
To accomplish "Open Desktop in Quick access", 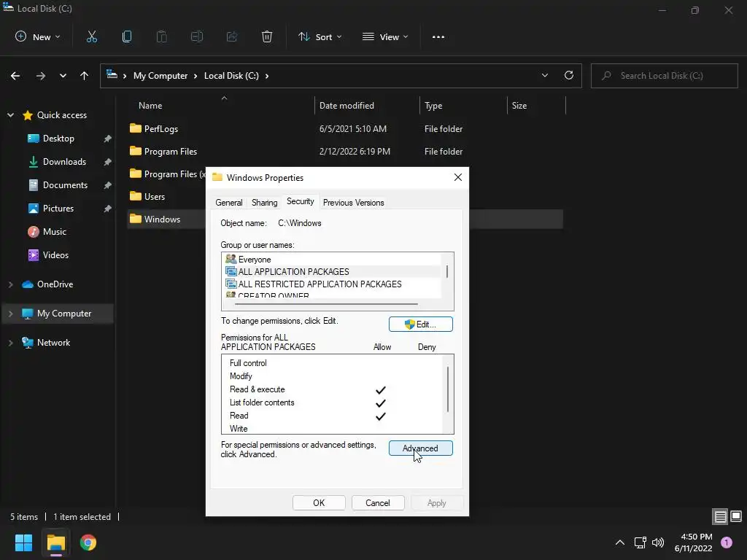I will pyautogui.click(x=58, y=138).
